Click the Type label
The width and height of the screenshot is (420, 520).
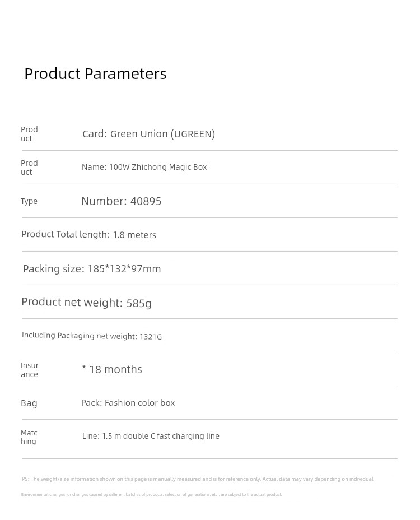pos(29,201)
